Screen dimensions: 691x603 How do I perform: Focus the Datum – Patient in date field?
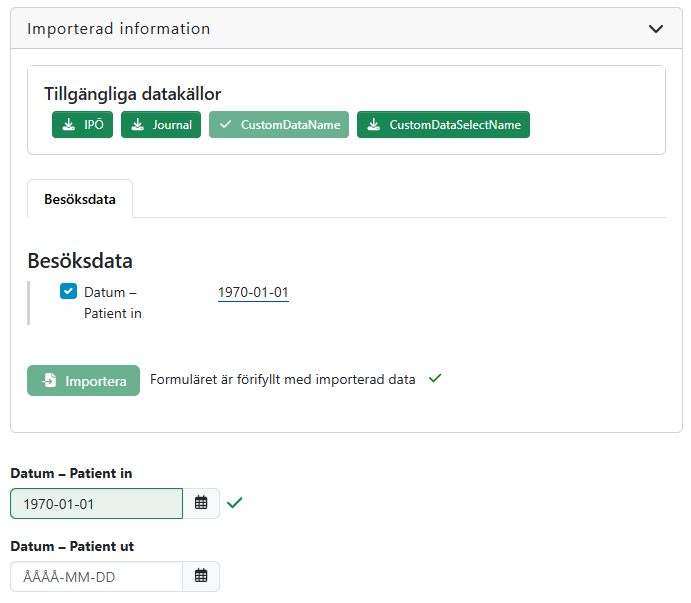point(97,504)
